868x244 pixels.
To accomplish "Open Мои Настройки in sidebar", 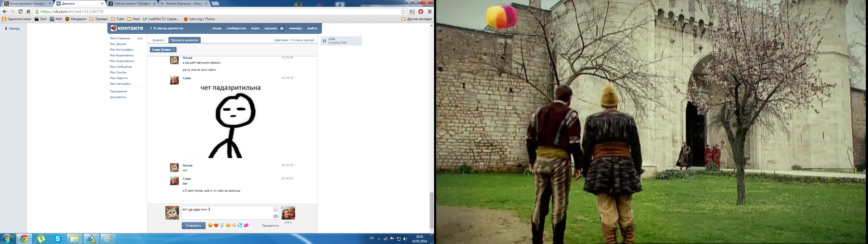I will click(x=120, y=84).
